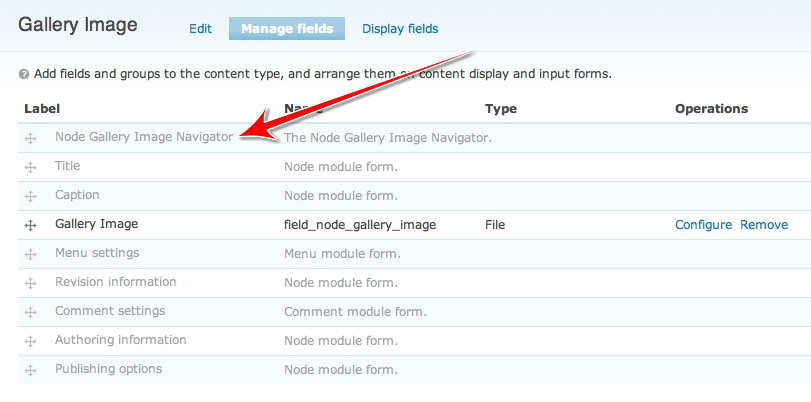Click the Type column header
This screenshot has height=402, width=811.
500,108
